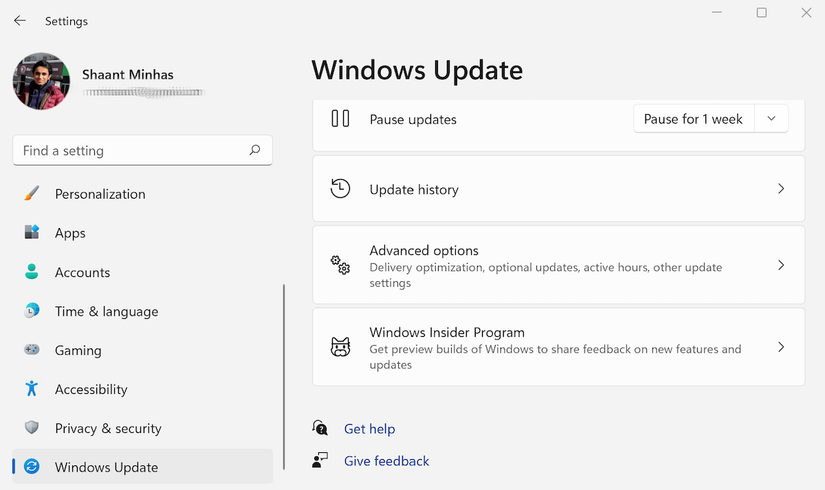Open the Personalization settings label
Image resolution: width=825 pixels, height=490 pixels.
click(x=100, y=194)
